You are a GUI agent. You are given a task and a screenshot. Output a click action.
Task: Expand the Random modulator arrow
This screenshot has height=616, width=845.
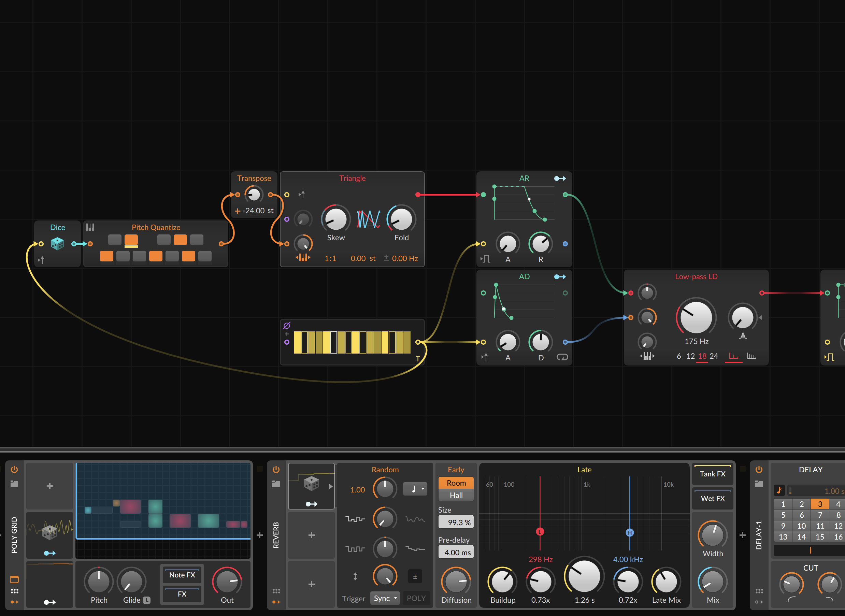click(x=330, y=486)
